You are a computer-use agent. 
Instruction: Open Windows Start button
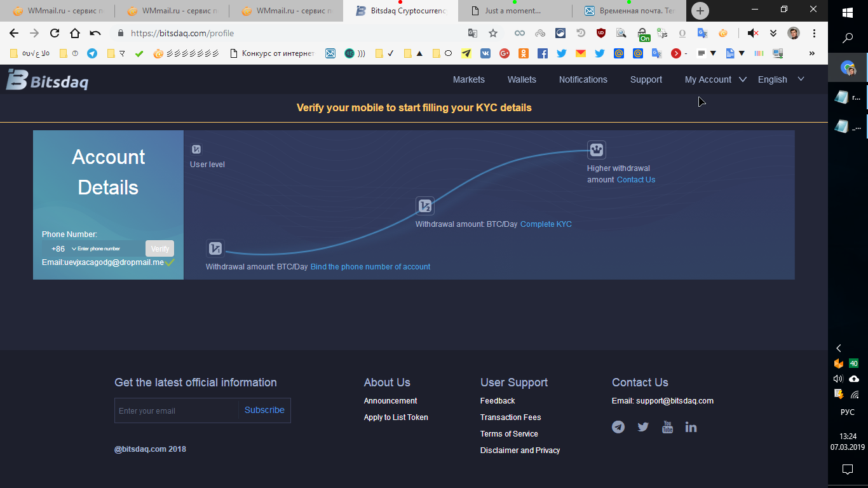pyautogui.click(x=848, y=13)
